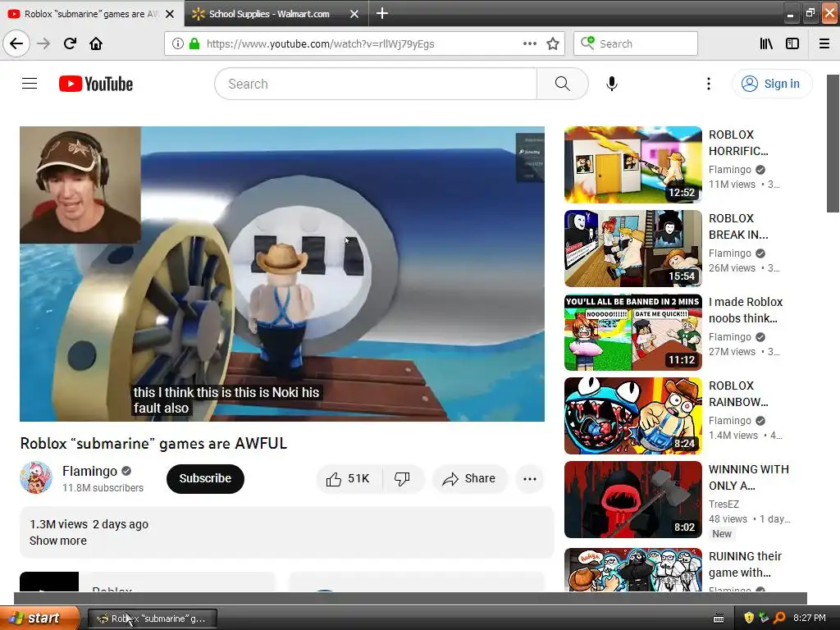Image resolution: width=840 pixels, height=630 pixels.
Task: Open YouTube settings three-dot menu
Action: tap(708, 84)
